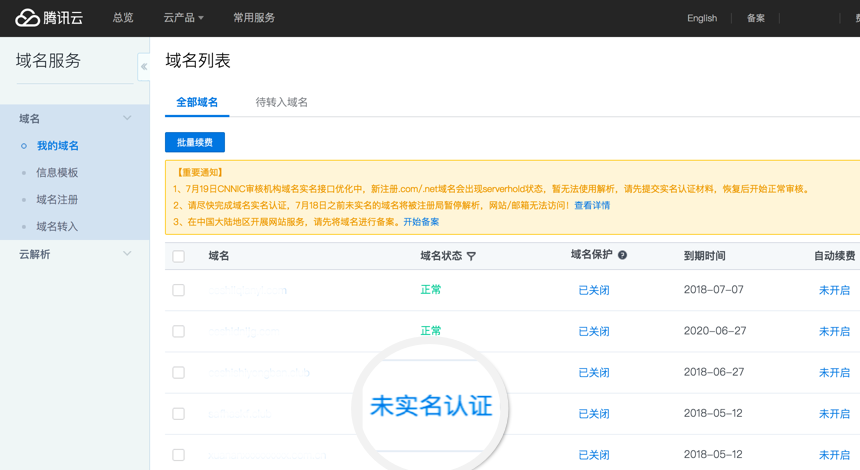Click the 批量续费 button

click(195, 143)
